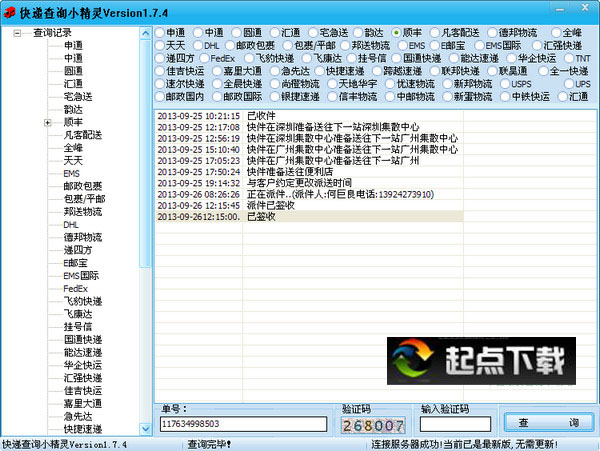The width and height of the screenshot is (600, 451).
Task: Select the 德邦物流 radio button
Action: (492, 33)
